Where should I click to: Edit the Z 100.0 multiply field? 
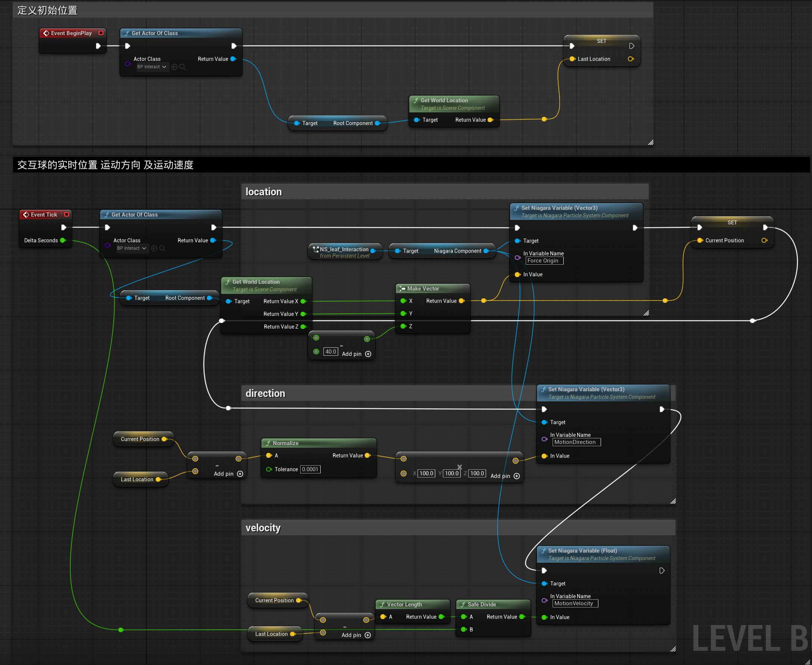coord(477,473)
